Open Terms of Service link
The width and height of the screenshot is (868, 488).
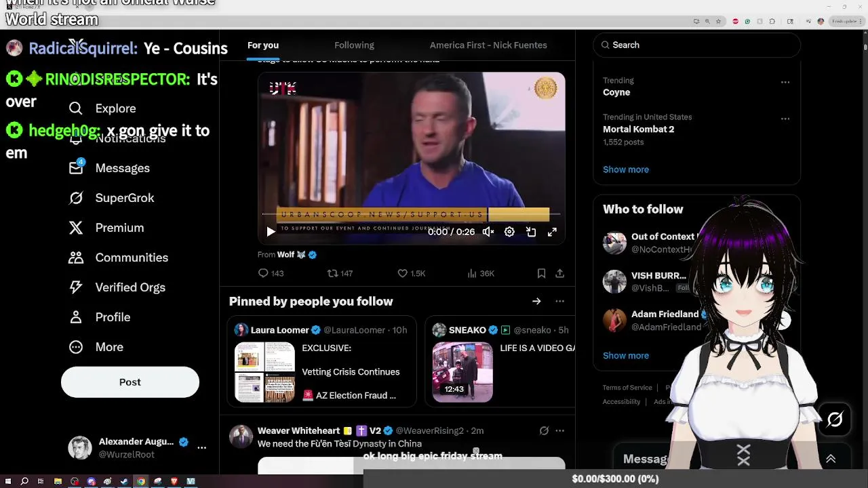click(x=627, y=388)
